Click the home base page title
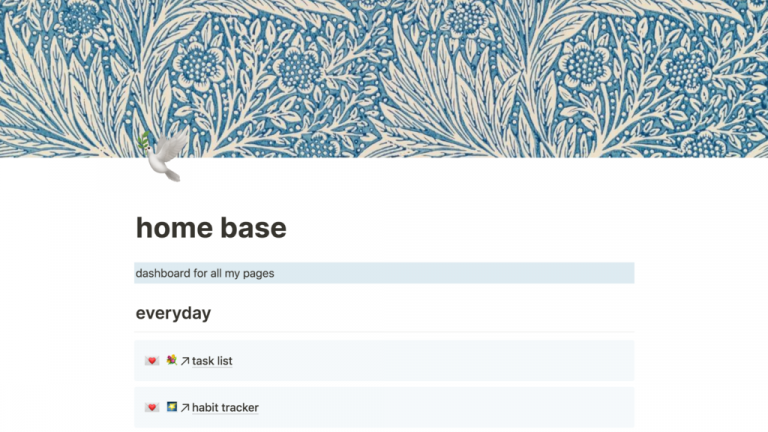Screen dimensions: 768x432 (x=211, y=228)
